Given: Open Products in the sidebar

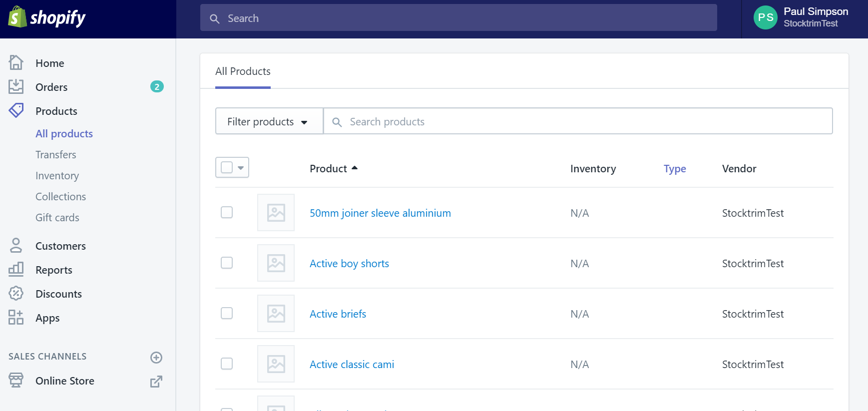Looking at the screenshot, I should 56,111.
